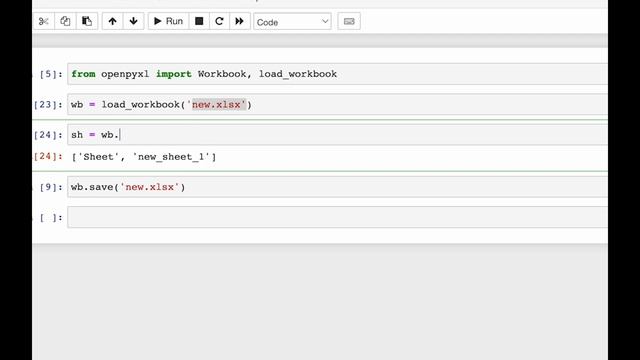Click the load_workbook code cell
This screenshot has height=360, width=640.
[338, 104]
